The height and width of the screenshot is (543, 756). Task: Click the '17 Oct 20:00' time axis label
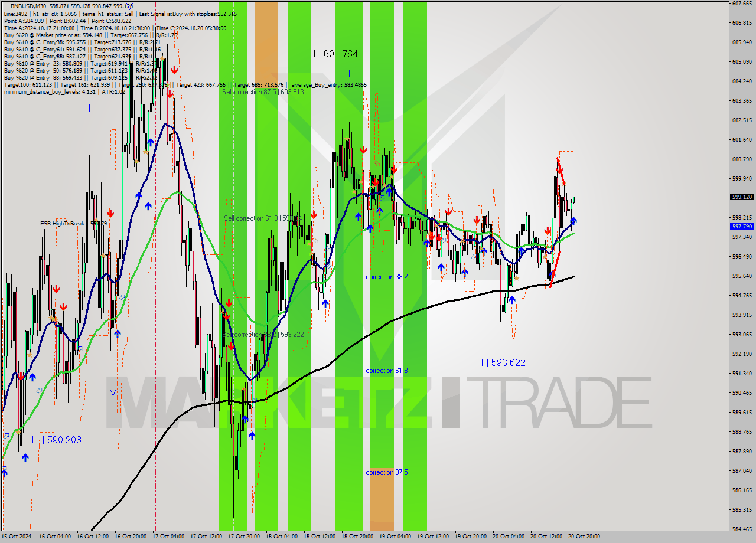[x=243, y=537]
